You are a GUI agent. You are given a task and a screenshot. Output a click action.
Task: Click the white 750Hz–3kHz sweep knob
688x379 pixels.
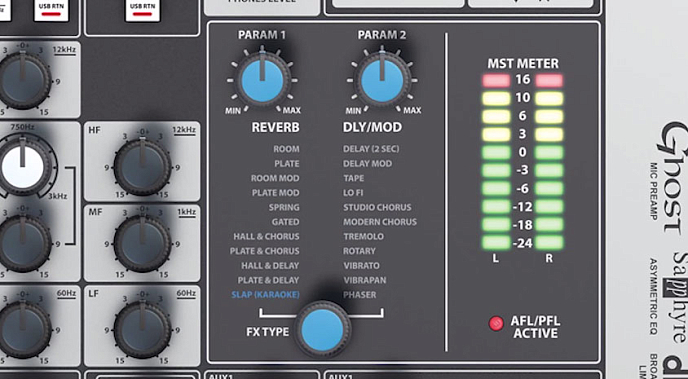(23, 167)
